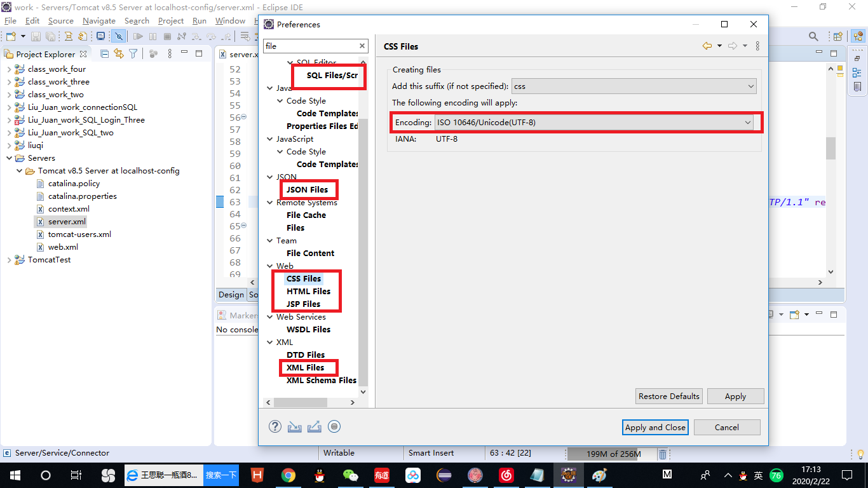Open Project Explorer filter icon
Screen dimensions: 868x488
[x=133, y=54]
